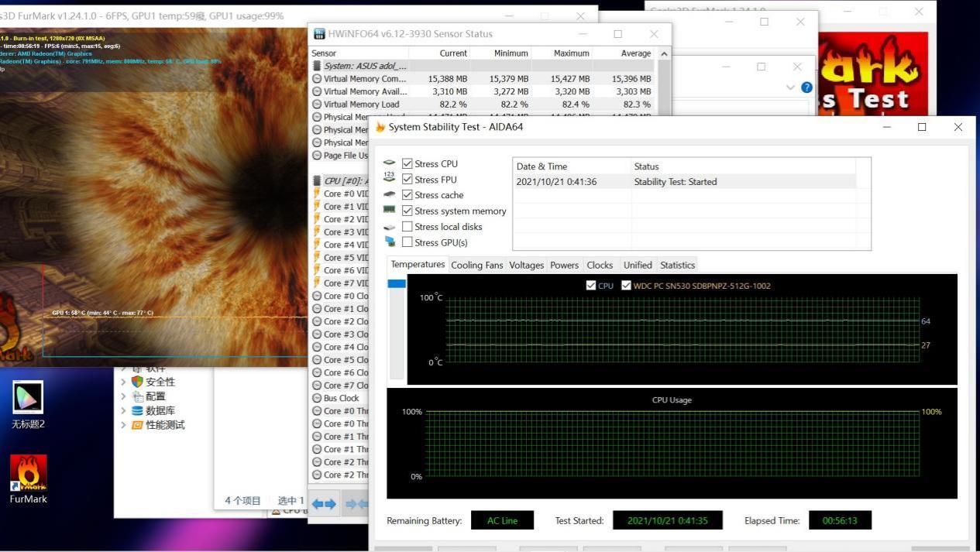Click the Bus Clock sensor icon
The height and width of the screenshot is (552, 980).
317,398
